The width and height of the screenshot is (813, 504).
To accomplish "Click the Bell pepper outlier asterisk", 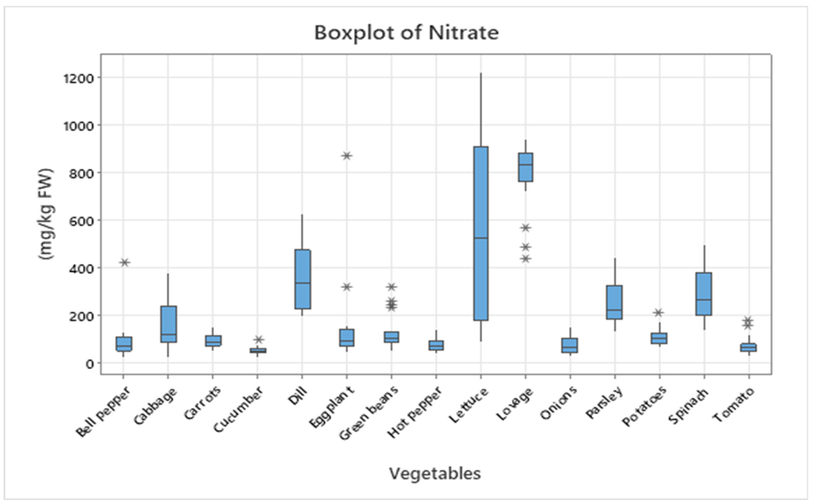I will [x=124, y=262].
